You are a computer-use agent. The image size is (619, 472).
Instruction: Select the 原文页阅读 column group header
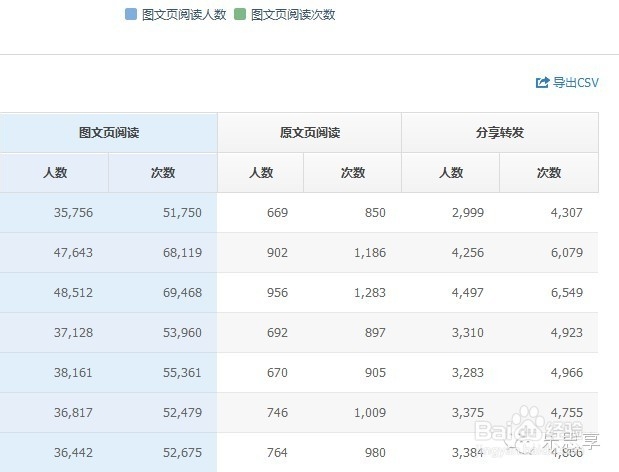(310, 133)
